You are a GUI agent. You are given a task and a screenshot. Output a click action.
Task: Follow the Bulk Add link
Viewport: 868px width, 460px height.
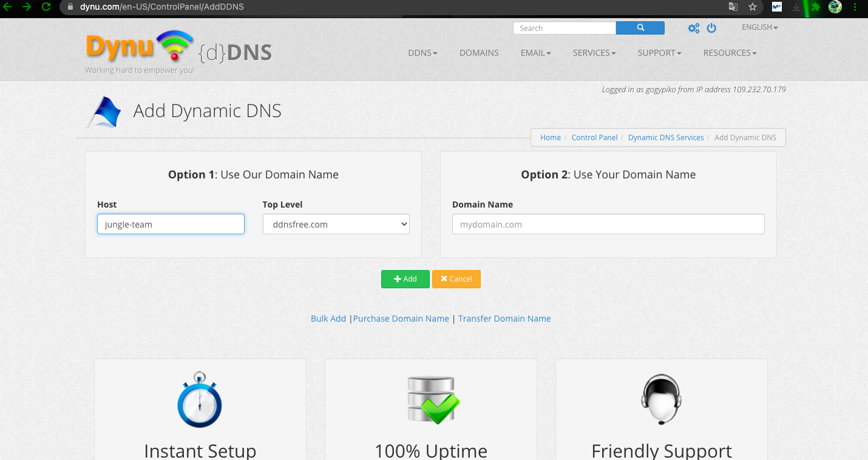click(x=328, y=319)
